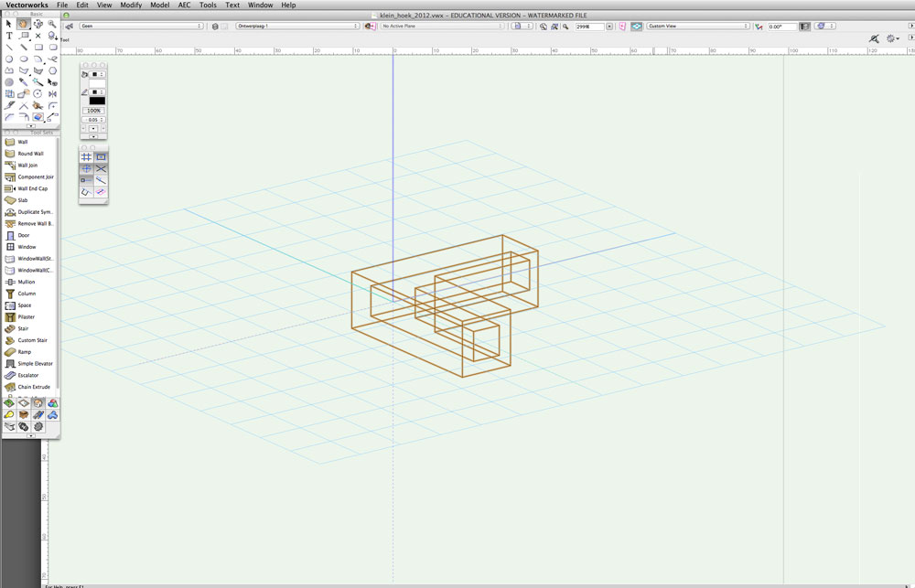Image resolution: width=915 pixels, height=588 pixels.
Task: Select the Freehand tool
Action: click(52, 59)
